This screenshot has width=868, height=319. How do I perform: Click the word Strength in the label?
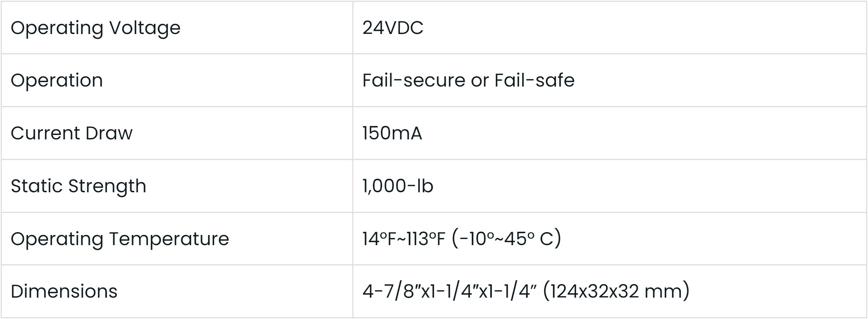107,186
